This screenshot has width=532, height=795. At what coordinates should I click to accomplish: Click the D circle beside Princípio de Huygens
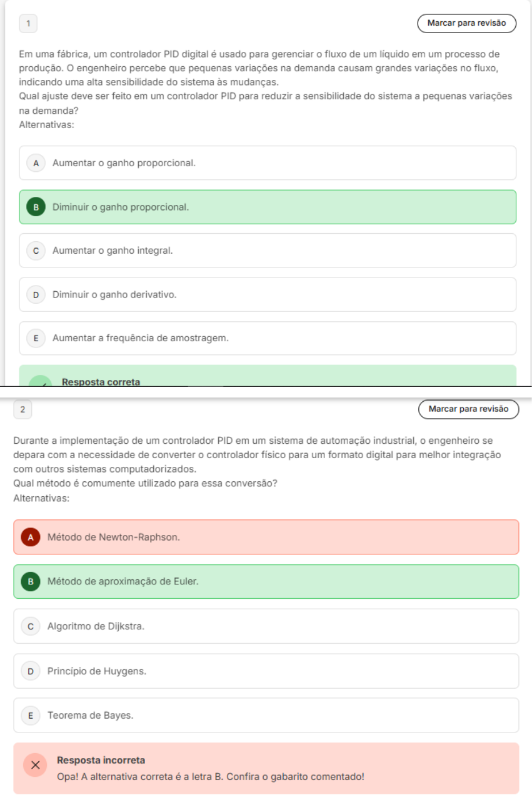(x=30, y=671)
